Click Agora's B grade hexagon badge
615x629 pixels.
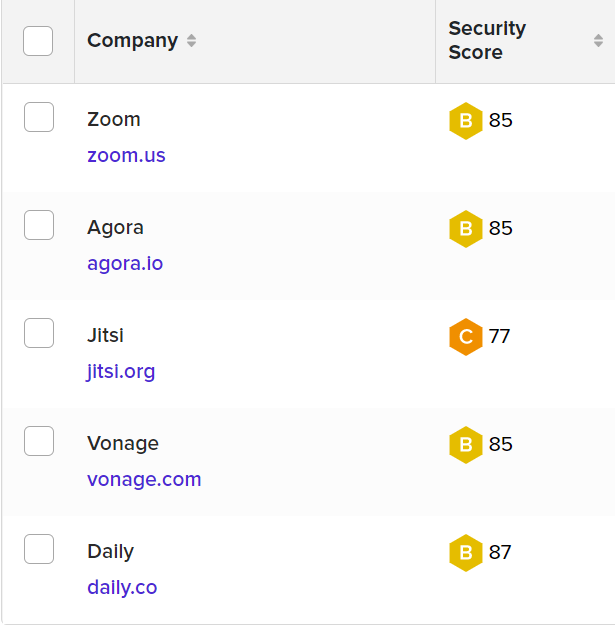pyautogui.click(x=465, y=229)
